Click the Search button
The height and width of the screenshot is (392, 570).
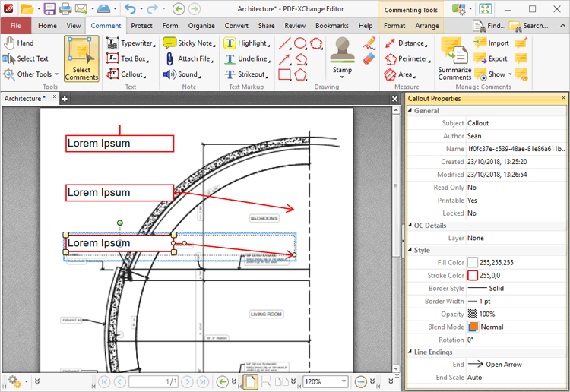tap(528, 26)
